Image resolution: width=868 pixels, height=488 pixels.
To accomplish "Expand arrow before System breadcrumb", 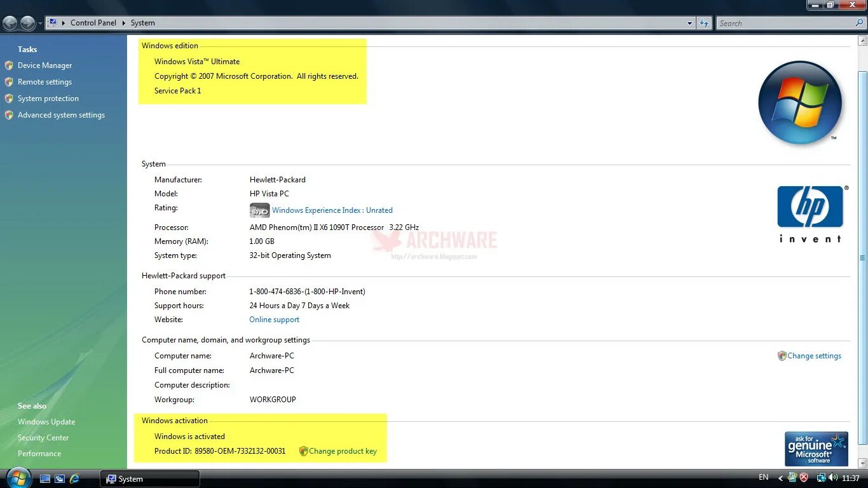I will pos(124,23).
